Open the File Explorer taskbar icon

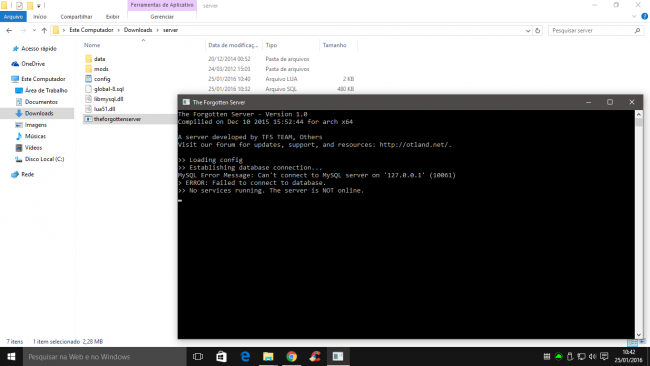tap(268, 356)
